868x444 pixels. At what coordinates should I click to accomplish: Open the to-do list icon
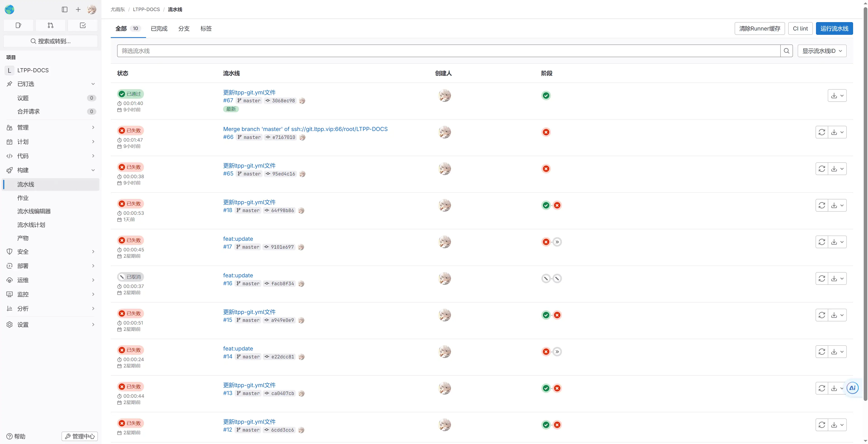(83, 25)
